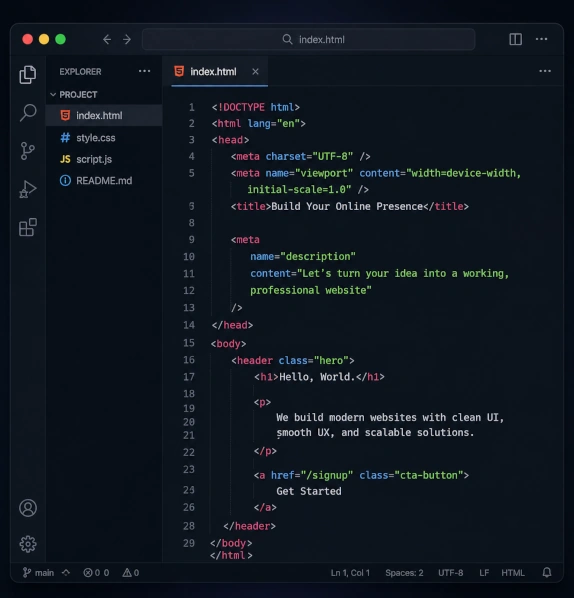
Task: Change line ending via LF status item
Action: tap(484, 573)
